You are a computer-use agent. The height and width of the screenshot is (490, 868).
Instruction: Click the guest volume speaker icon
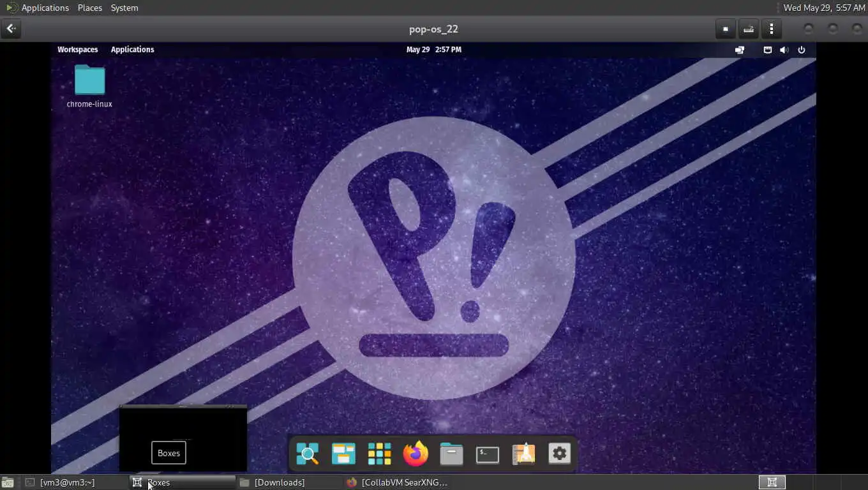784,50
